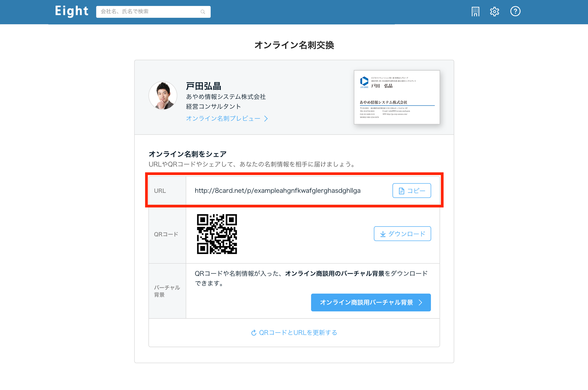Open オンライン商談用バーチャル背景 button
This screenshot has height=390, width=588.
pos(371,302)
